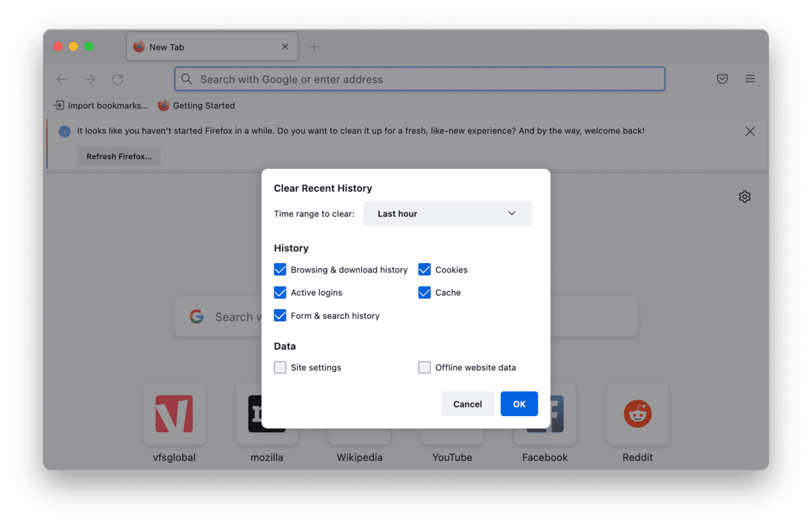Open the vfsglobal shortcut tile
This screenshot has height=527, width=812.
[174, 414]
